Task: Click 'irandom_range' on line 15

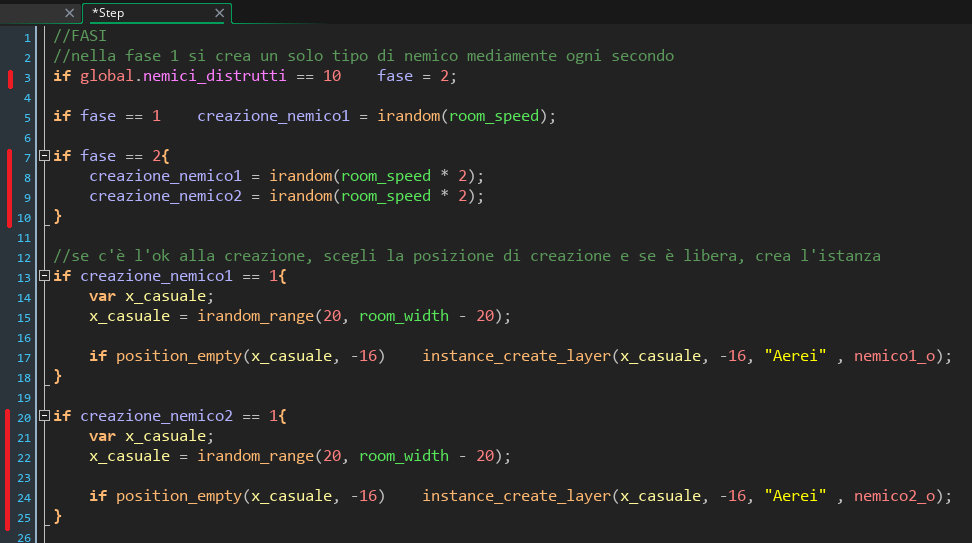Action: pos(256,316)
